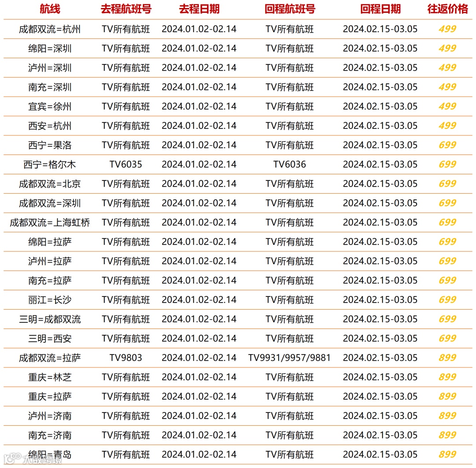Image resolution: width=476 pixels, height=468 pixels.
Task: Click return flight number TV6036
Action: click(x=290, y=165)
